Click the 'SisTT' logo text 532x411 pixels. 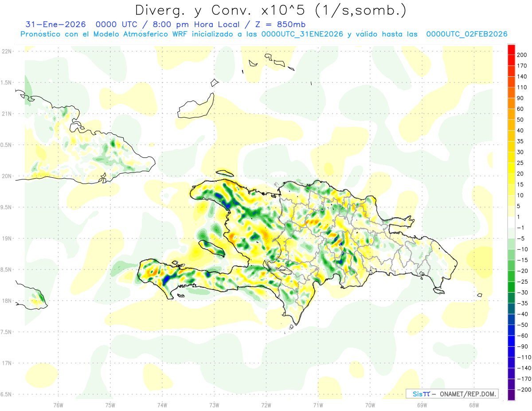pyautogui.click(x=421, y=394)
